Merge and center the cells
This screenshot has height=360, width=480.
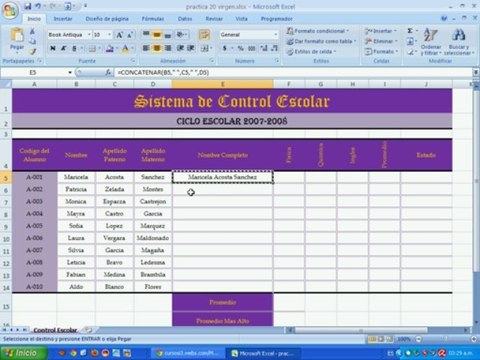click(x=204, y=48)
